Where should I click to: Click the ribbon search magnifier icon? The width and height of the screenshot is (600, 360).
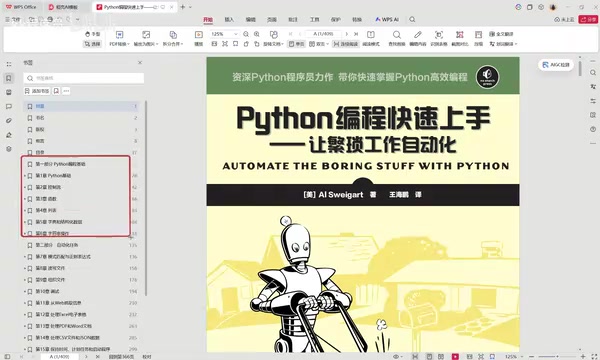click(412, 20)
